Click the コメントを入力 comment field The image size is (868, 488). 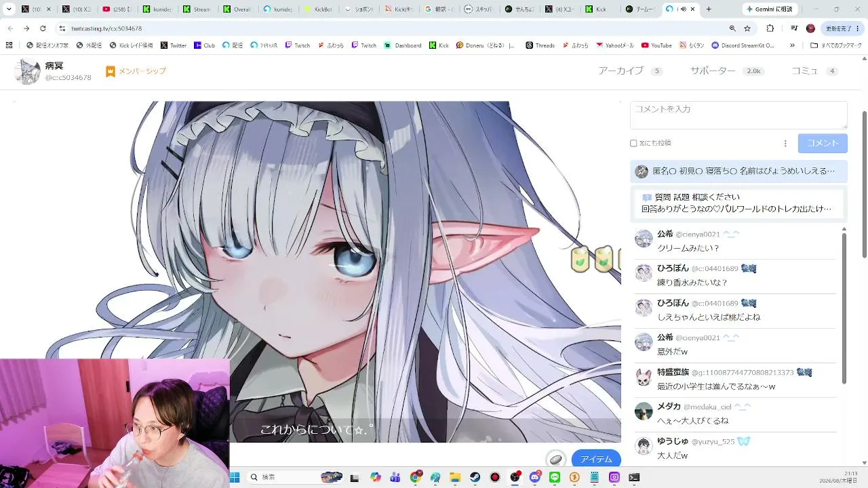point(738,115)
